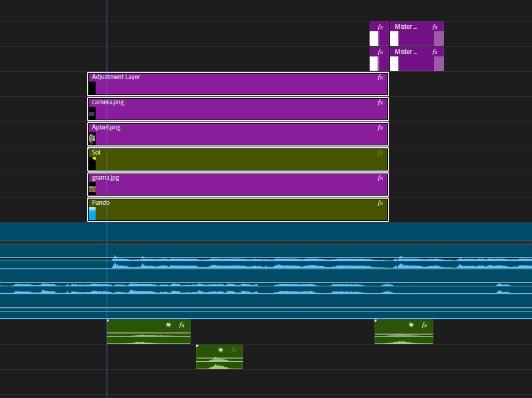
Task: Select the grama.jpg clip name
Action: click(105, 178)
